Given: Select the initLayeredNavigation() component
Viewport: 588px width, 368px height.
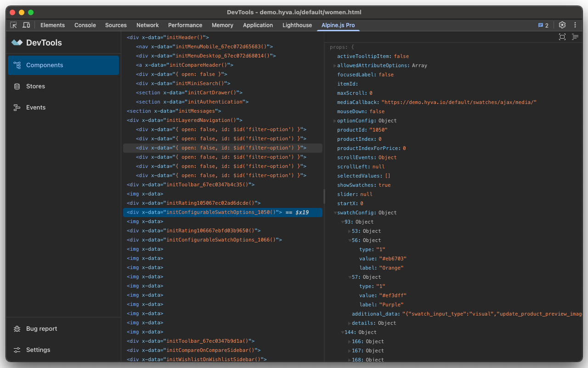Looking at the screenshot, I should click(223, 121).
